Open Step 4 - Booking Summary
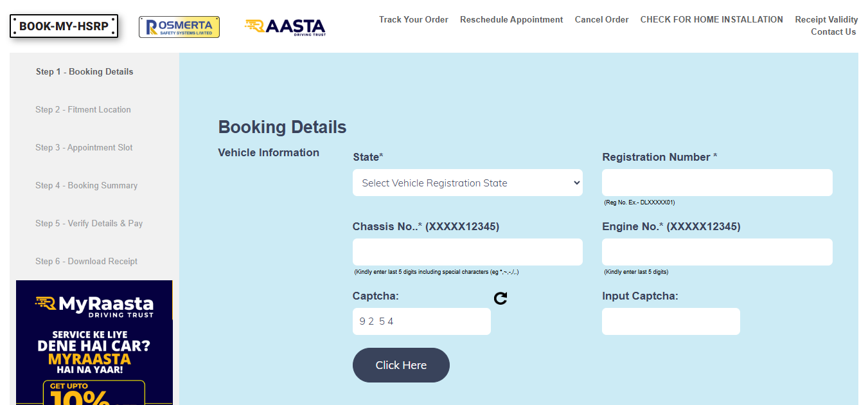The image size is (868, 405). [86, 185]
